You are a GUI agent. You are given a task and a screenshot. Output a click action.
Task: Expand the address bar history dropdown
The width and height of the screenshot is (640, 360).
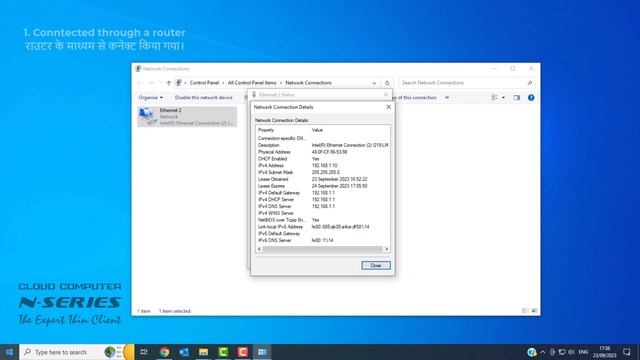374,83
